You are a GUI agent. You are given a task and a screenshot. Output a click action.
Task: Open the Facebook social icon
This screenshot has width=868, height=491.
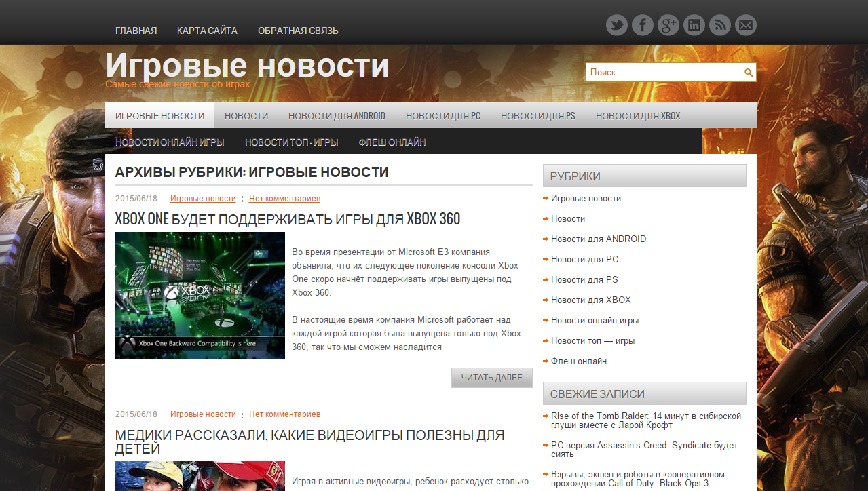pyautogui.click(x=643, y=26)
